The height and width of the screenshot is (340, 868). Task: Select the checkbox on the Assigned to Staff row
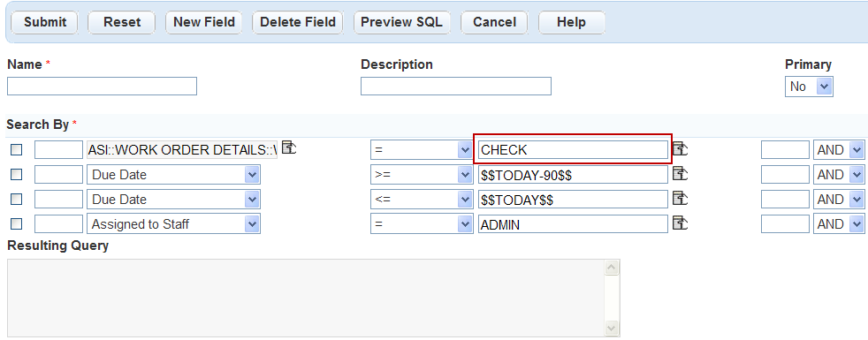pyautogui.click(x=17, y=224)
